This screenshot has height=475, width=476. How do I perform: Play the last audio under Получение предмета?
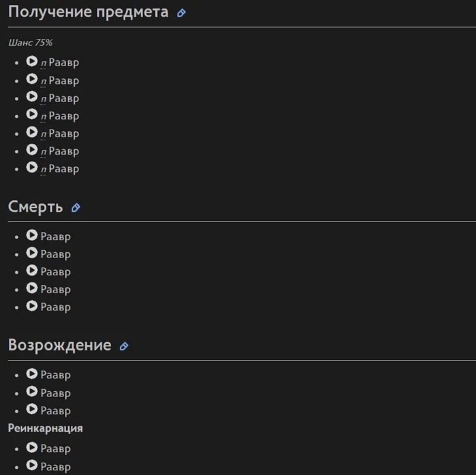(x=32, y=167)
